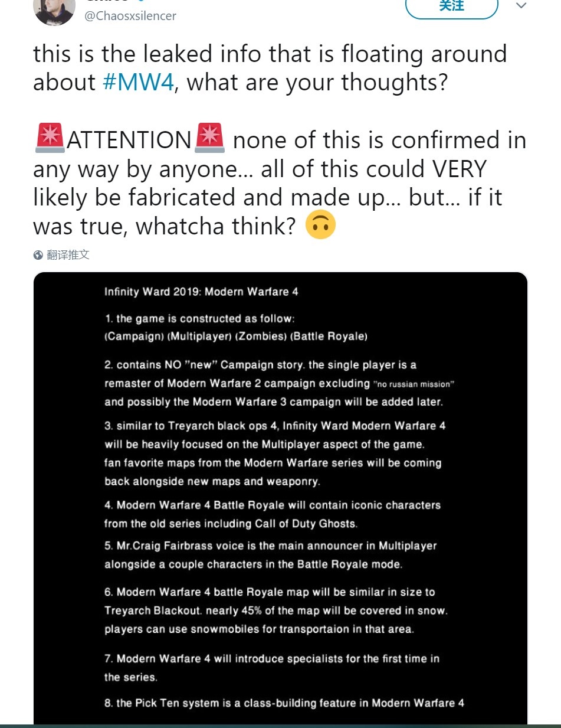Click the tweet author's profile avatar
This screenshot has height=728, width=561.
pyautogui.click(x=54, y=10)
